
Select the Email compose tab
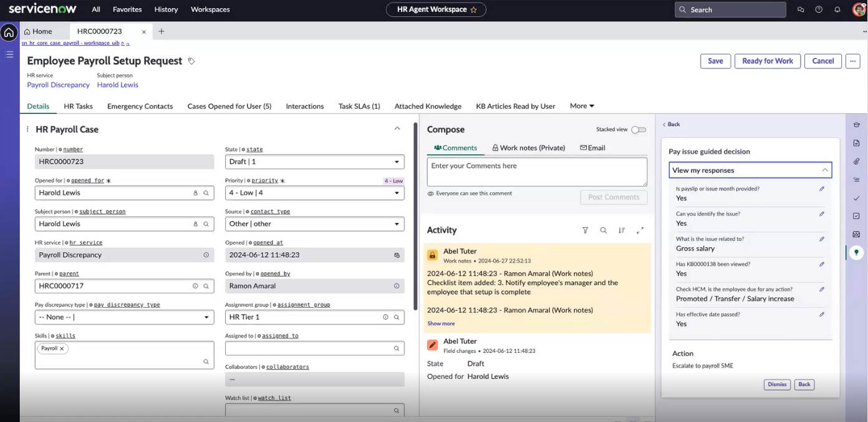pos(592,148)
